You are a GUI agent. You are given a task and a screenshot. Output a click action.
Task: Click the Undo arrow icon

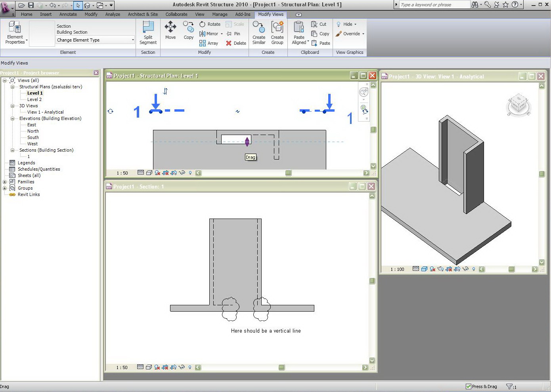click(x=52, y=5)
